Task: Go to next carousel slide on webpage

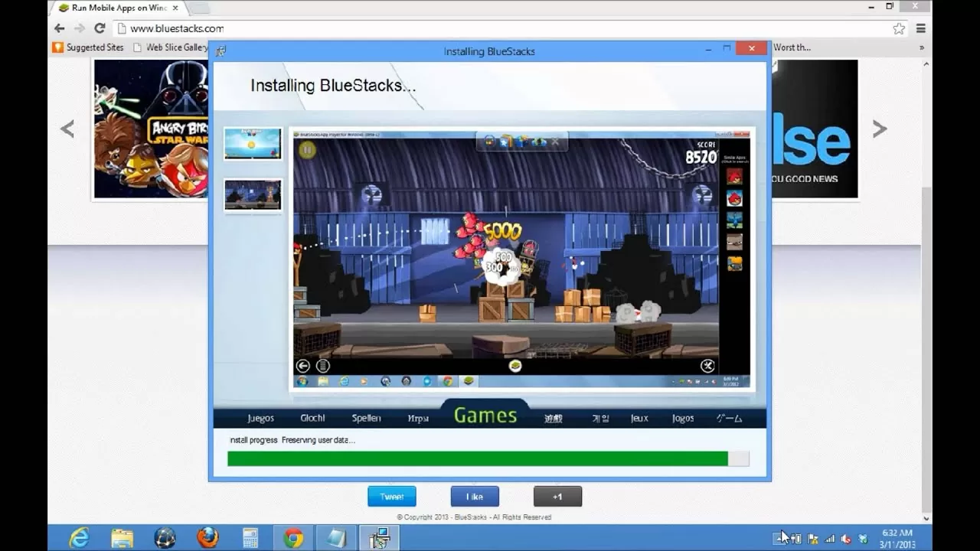Action: pyautogui.click(x=880, y=129)
